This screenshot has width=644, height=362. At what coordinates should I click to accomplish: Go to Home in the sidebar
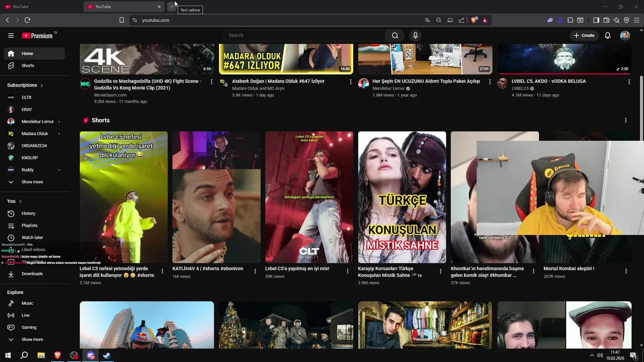(34, 53)
